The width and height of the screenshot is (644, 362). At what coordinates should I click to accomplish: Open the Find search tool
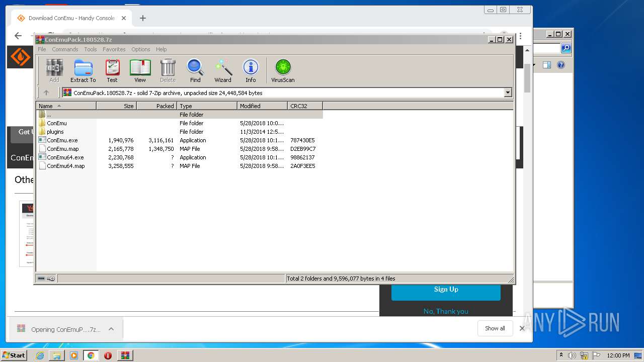click(x=195, y=70)
